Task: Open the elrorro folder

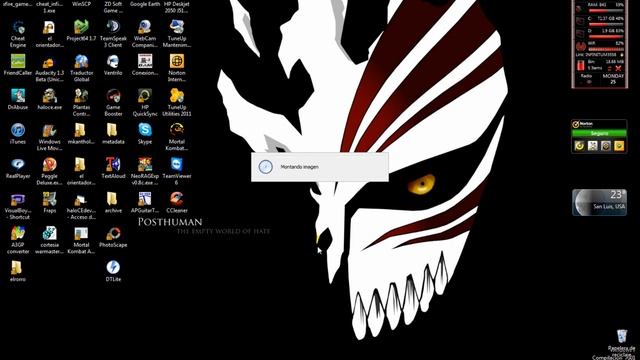Action: click(18, 271)
